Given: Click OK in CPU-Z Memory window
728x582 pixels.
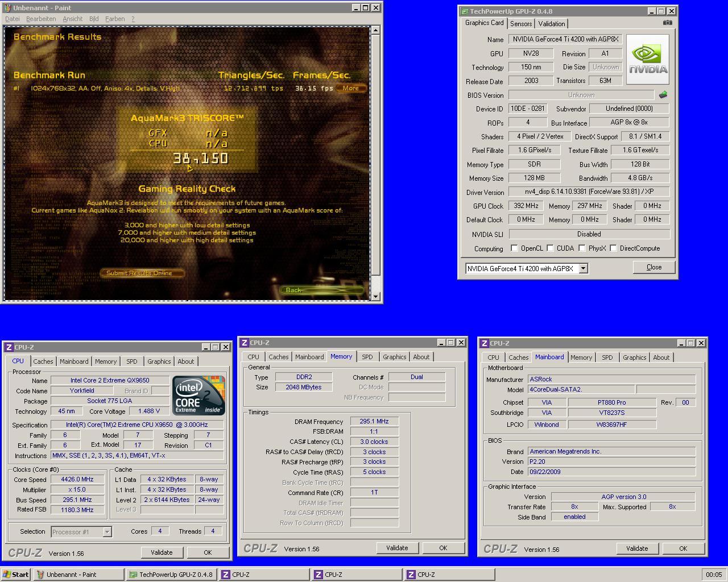Looking at the screenshot, I should point(443,548).
